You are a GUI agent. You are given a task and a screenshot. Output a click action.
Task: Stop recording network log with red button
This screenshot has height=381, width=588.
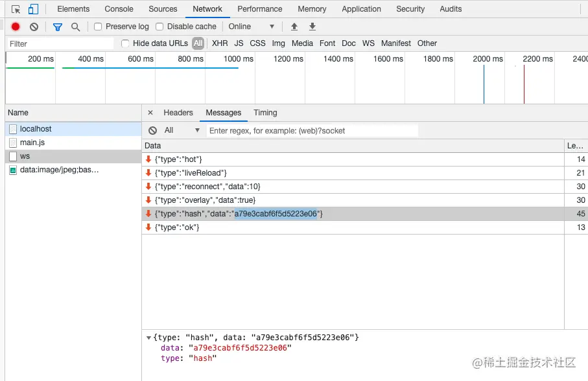tap(16, 27)
